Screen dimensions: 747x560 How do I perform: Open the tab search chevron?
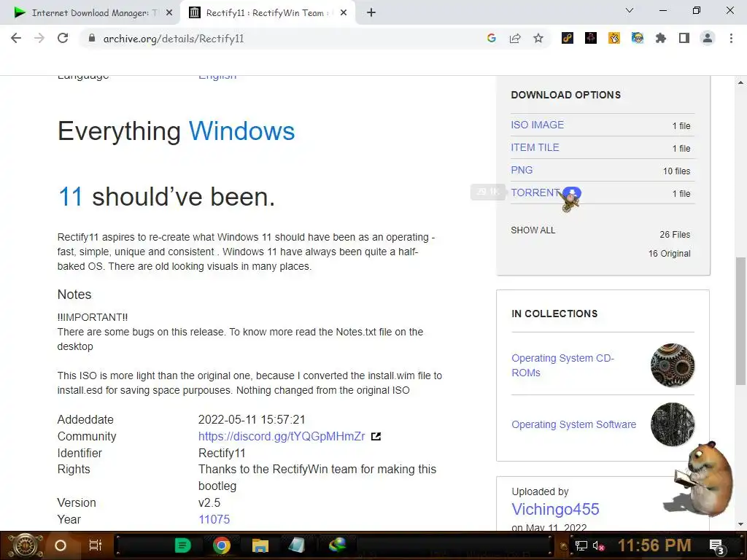coord(630,10)
